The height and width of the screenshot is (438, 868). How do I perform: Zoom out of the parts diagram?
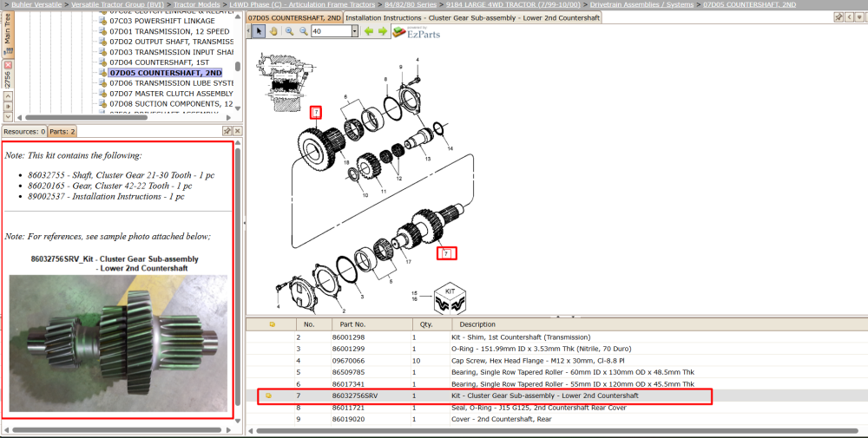coord(303,31)
